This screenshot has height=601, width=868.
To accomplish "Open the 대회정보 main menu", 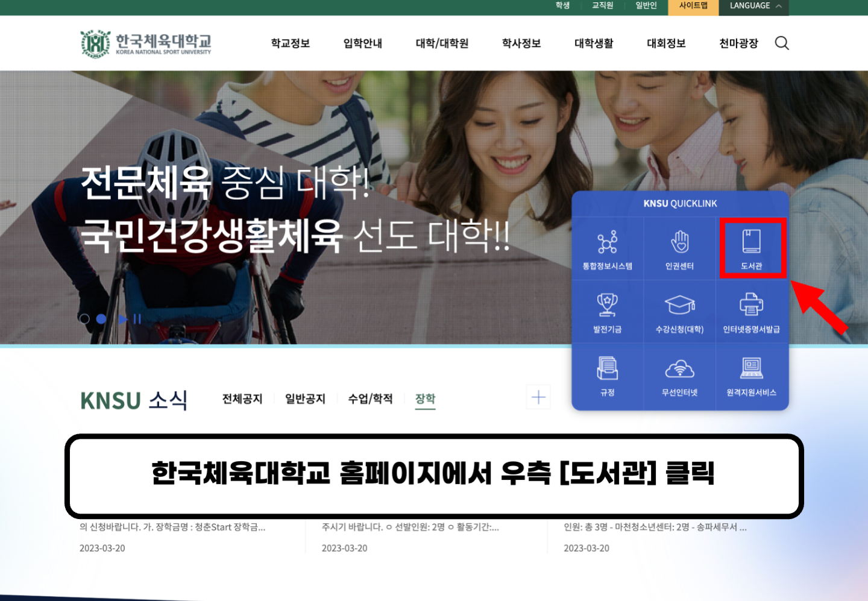I will click(x=666, y=43).
